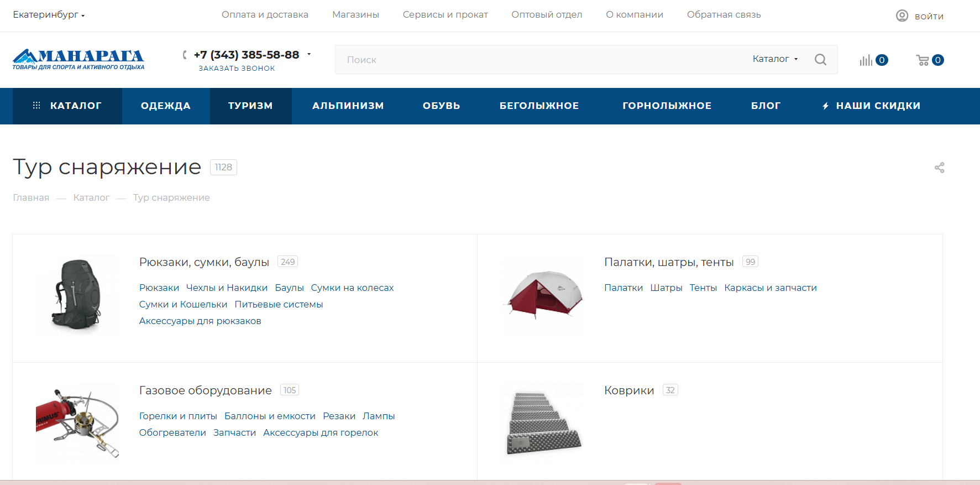980x485 pixels.
Task: Open the Горнолыжное menu item
Action: click(x=667, y=106)
